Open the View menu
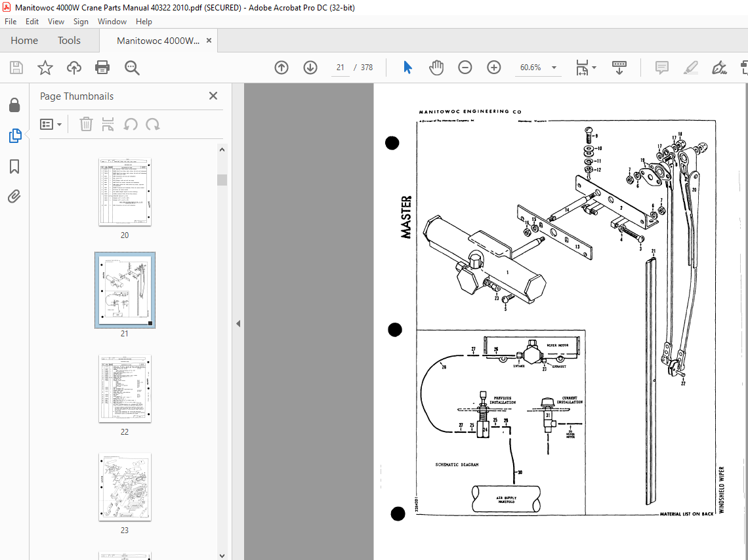The image size is (748, 560). tap(56, 22)
